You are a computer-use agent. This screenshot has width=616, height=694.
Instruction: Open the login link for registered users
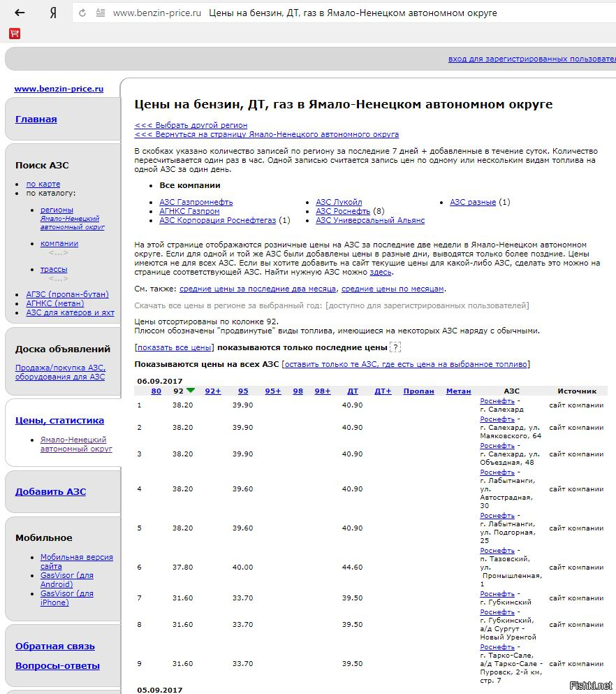[532, 59]
